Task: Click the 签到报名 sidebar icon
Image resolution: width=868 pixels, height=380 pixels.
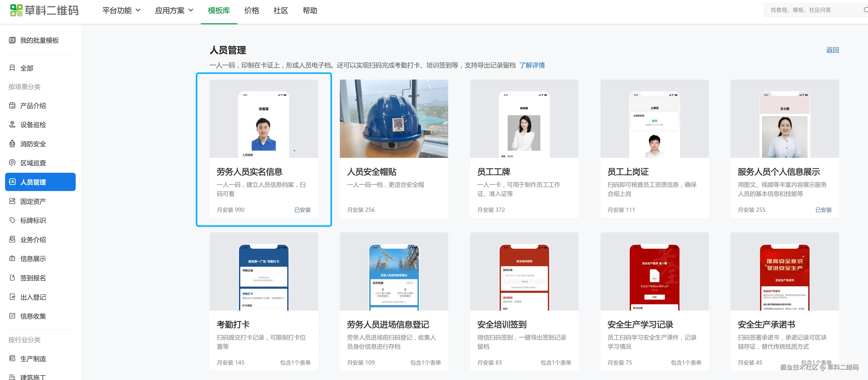Action: point(12,278)
